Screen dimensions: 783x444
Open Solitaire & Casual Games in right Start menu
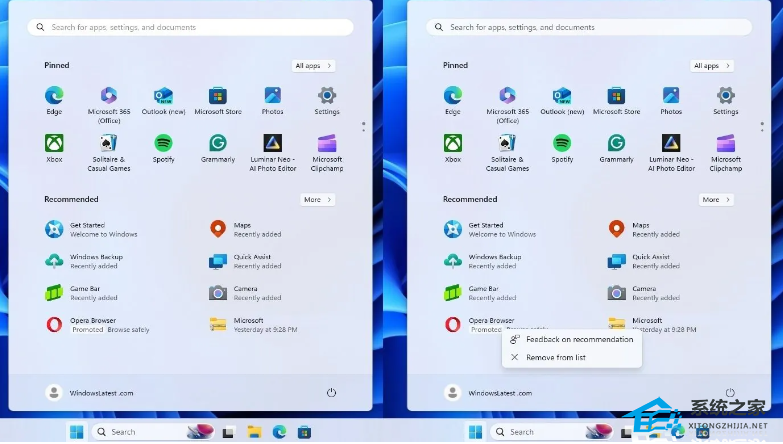point(507,153)
